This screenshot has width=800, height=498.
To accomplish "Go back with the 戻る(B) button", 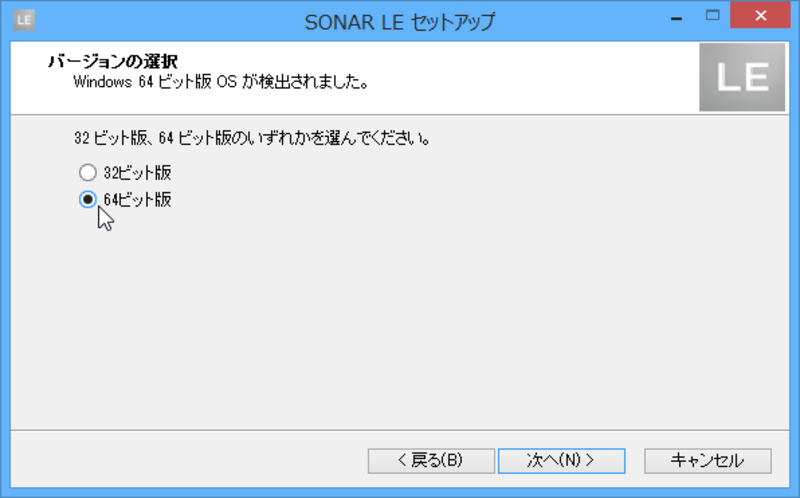I will [x=431, y=461].
